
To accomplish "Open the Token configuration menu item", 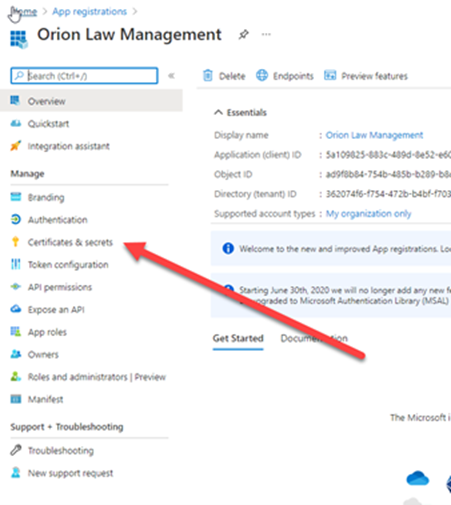I will 68,265.
